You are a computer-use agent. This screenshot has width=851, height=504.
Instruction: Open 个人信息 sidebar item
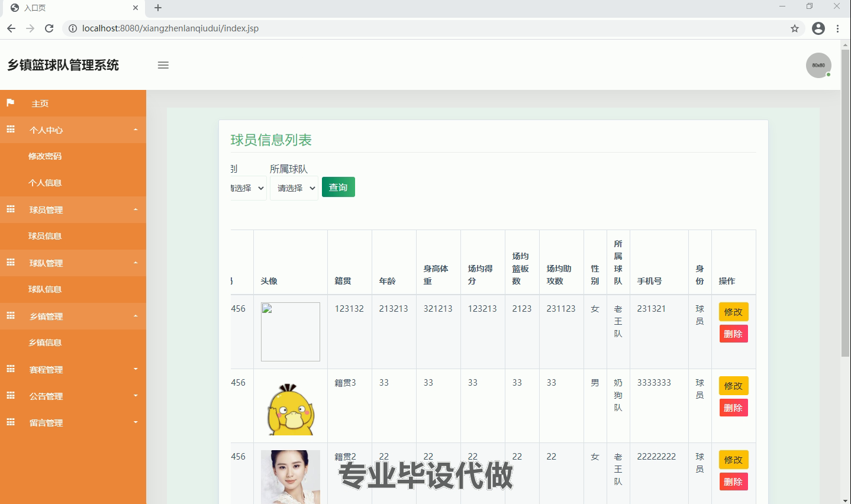(x=73, y=183)
